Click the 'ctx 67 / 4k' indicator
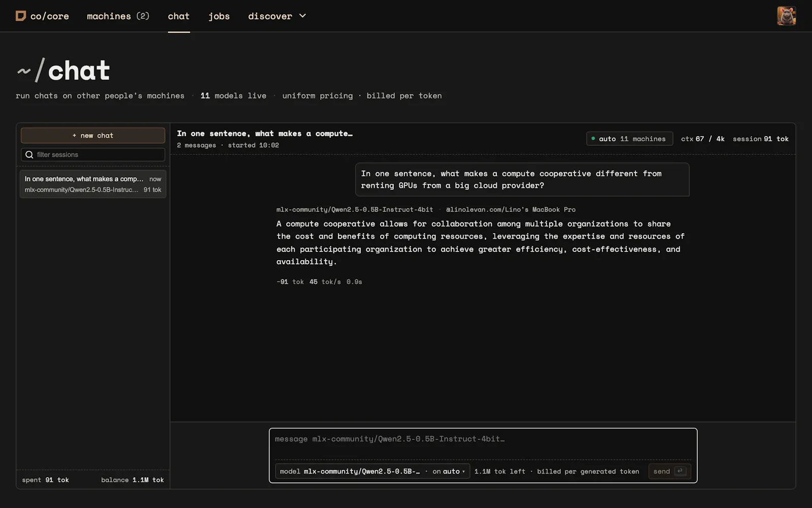The height and width of the screenshot is (508, 812). (703, 139)
